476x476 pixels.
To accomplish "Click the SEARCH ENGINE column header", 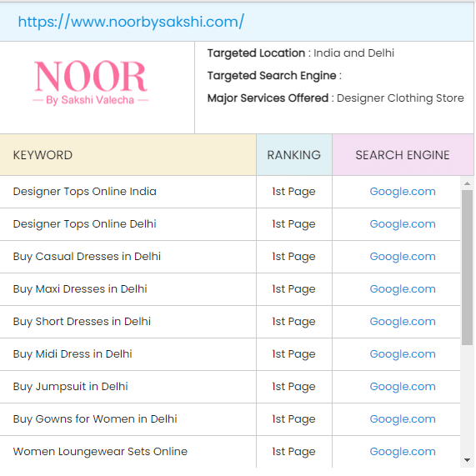I will click(403, 155).
